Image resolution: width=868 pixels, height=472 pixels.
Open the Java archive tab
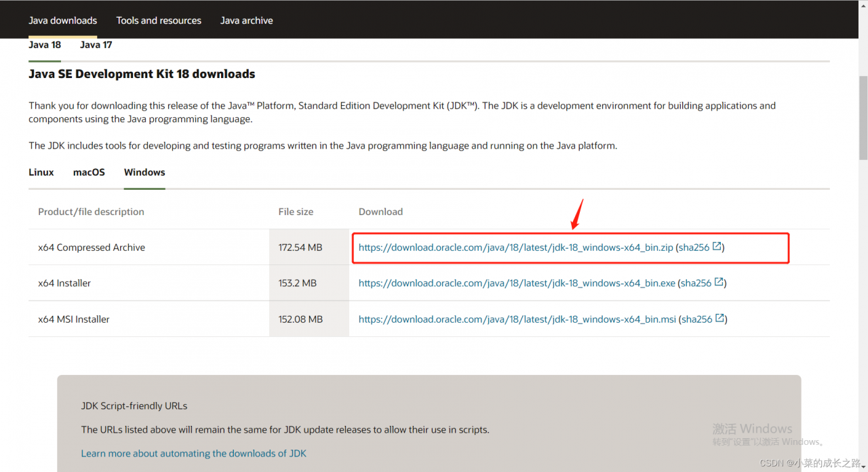pyautogui.click(x=247, y=20)
